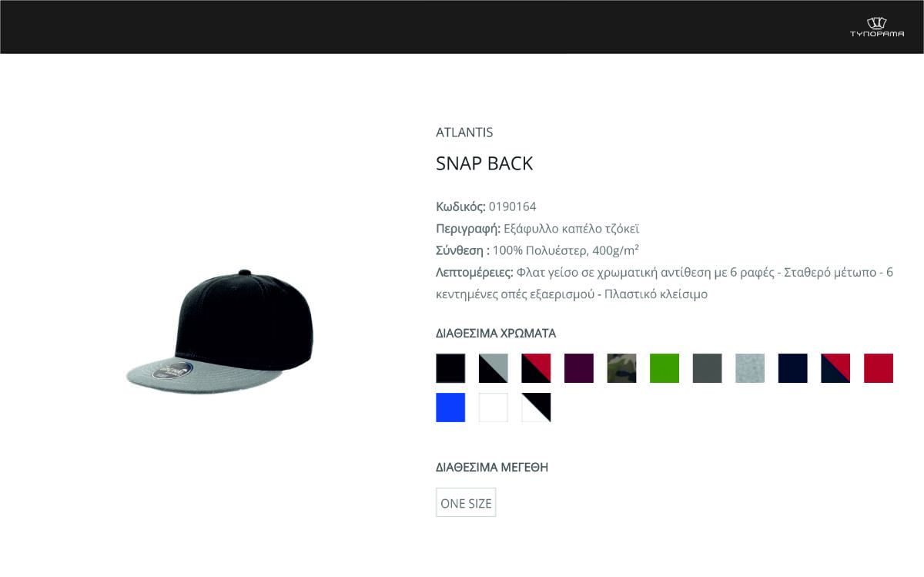Click the Typorama crown logo
924x577 pixels.
tap(877, 27)
